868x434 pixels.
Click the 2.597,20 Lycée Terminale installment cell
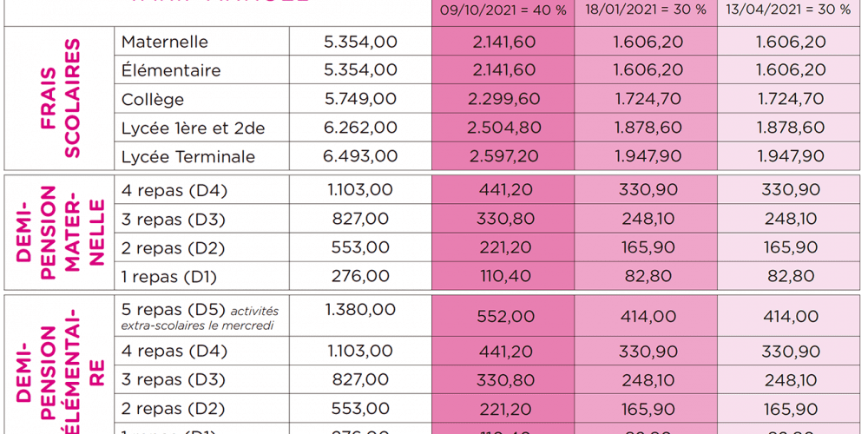pyautogui.click(x=503, y=156)
